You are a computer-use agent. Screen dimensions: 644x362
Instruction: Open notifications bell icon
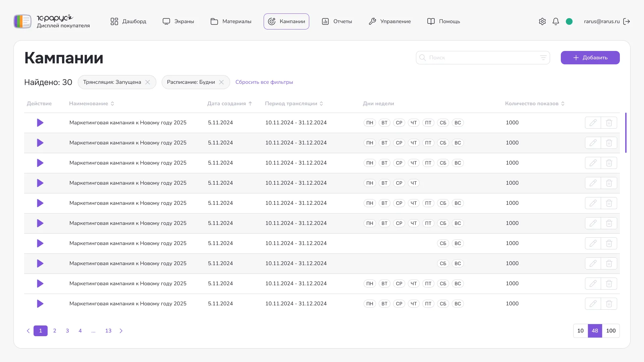pyautogui.click(x=555, y=21)
